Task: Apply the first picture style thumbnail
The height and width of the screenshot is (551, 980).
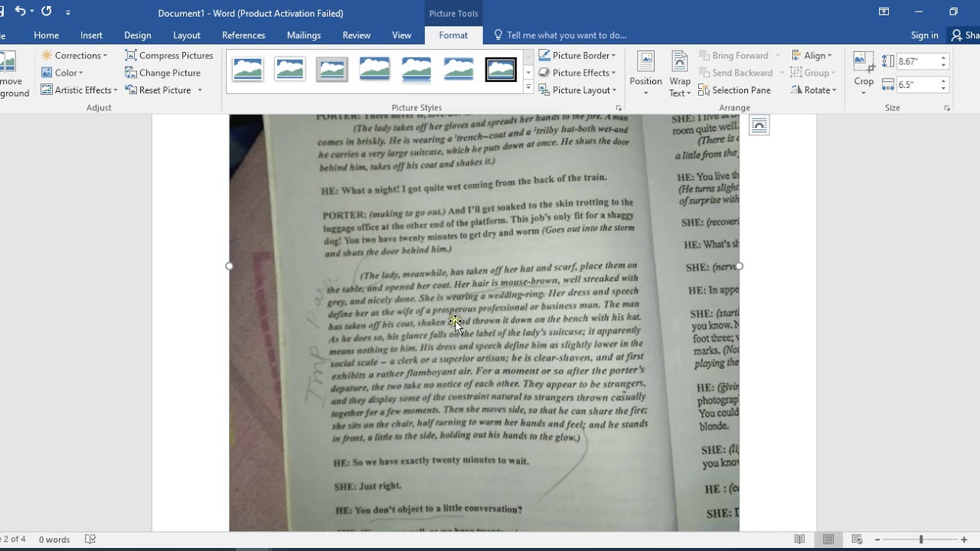Action: (248, 70)
